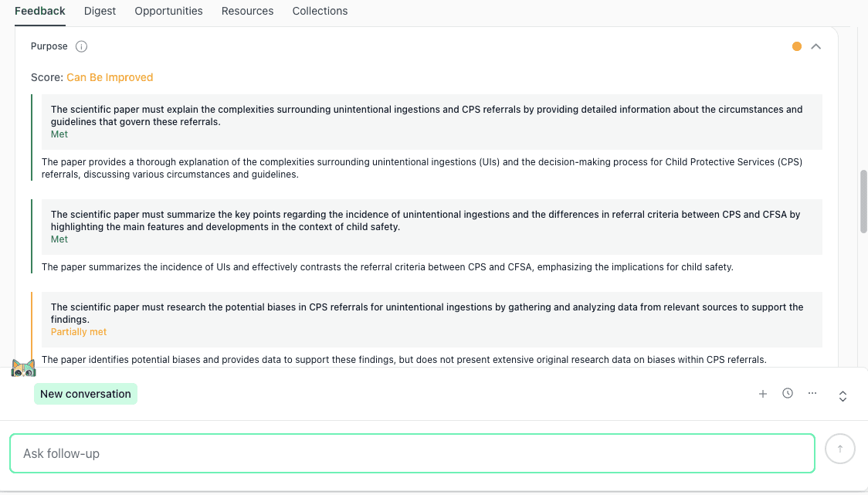Click criterion text about explaining complexities
The height and width of the screenshot is (495, 868).
coord(426,116)
